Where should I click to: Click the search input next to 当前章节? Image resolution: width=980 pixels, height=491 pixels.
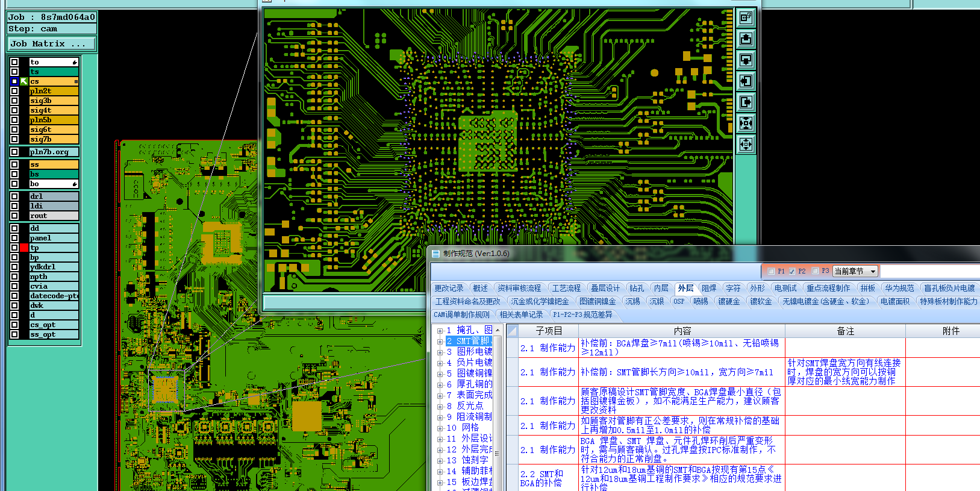(x=930, y=271)
